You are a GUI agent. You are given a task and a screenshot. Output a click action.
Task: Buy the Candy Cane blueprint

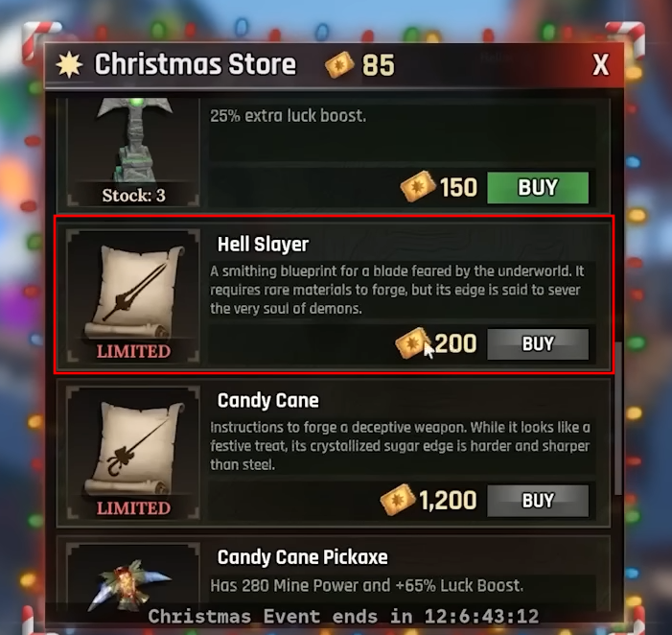538,501
